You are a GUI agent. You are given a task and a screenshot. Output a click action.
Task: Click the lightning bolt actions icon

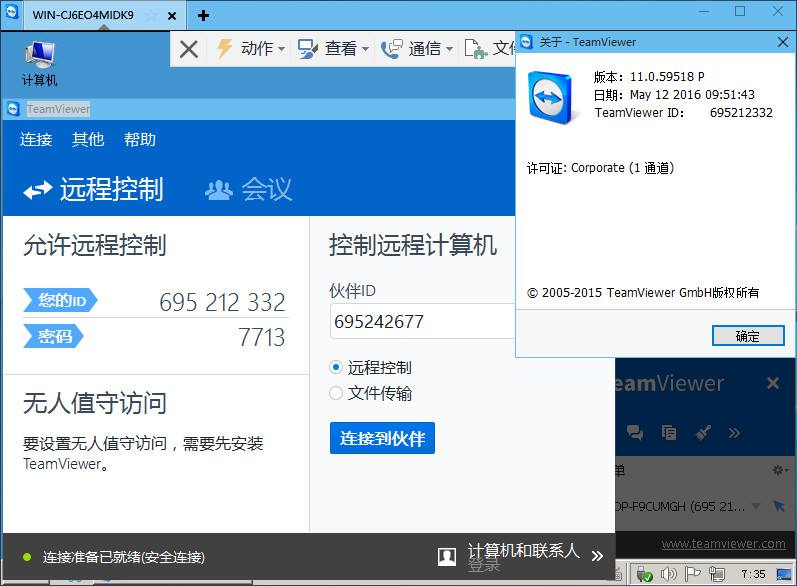coord(224,49)
